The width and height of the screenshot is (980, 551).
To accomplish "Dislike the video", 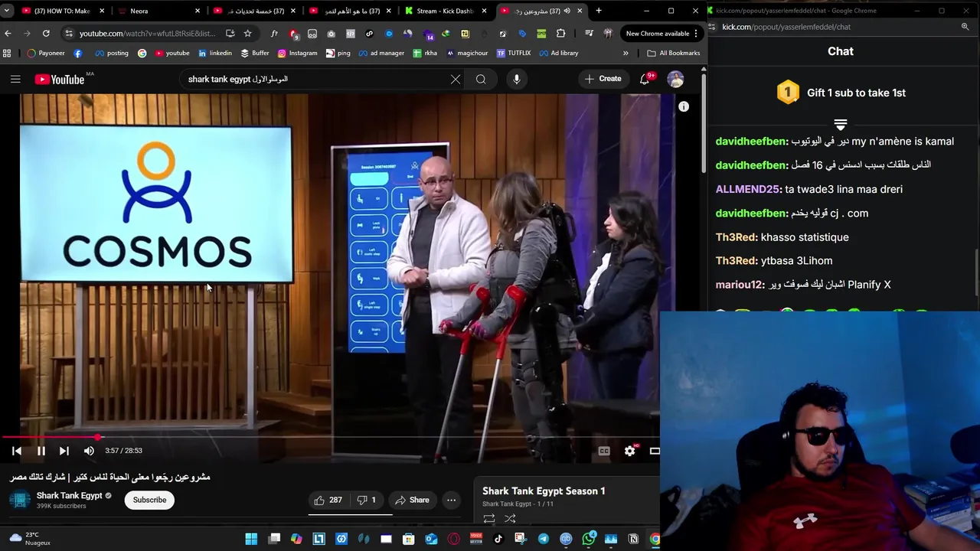I will 366,500.
